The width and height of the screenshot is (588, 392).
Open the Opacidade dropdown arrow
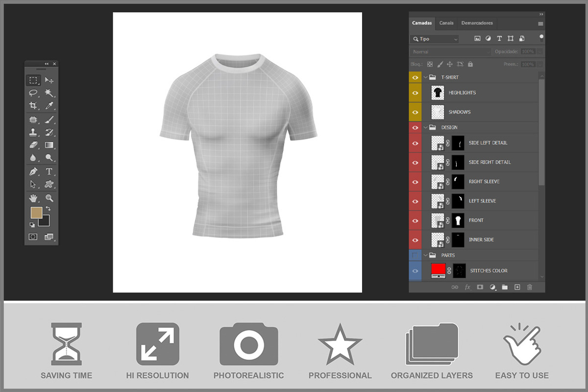pos(540,51)
